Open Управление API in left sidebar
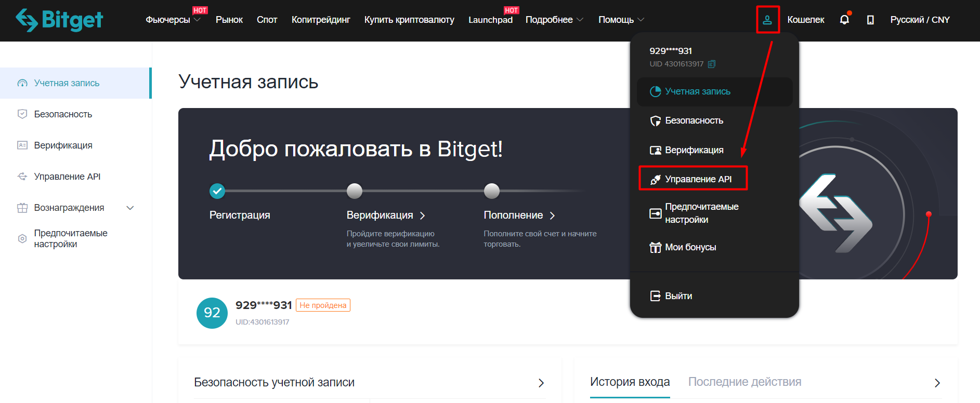The image size is (980, 403). (75, 177)
